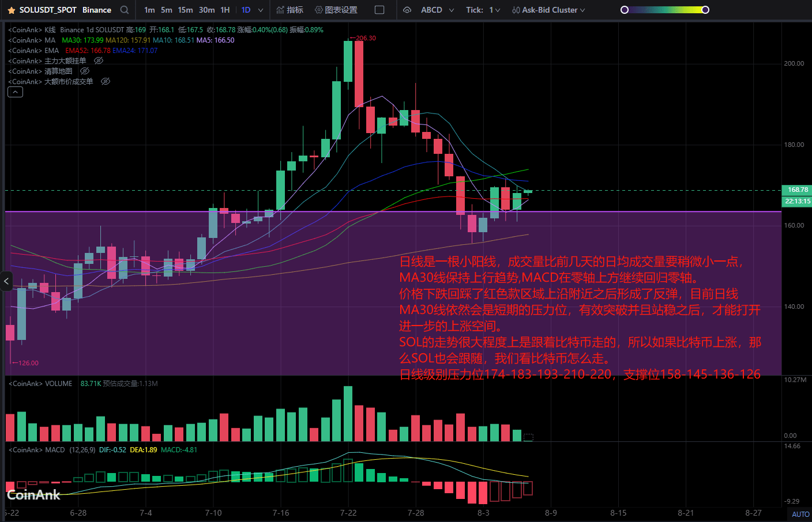Click the DIF:-0.52 MACD value

click(112, 450)
